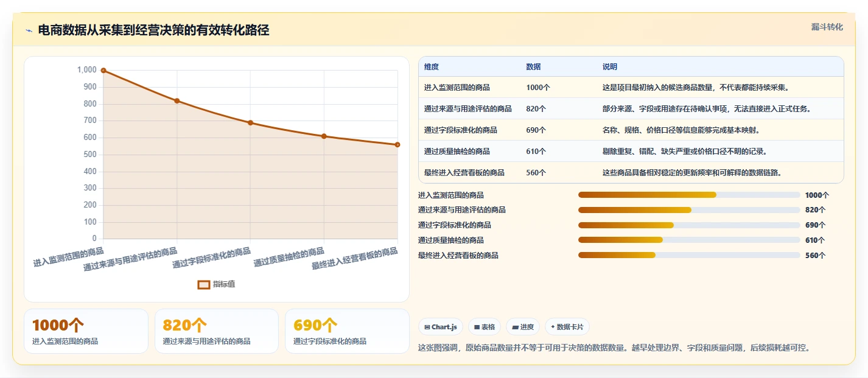
Task: Click the x-axis label 通过质量抽检的商品
Action: click(289, 257)
